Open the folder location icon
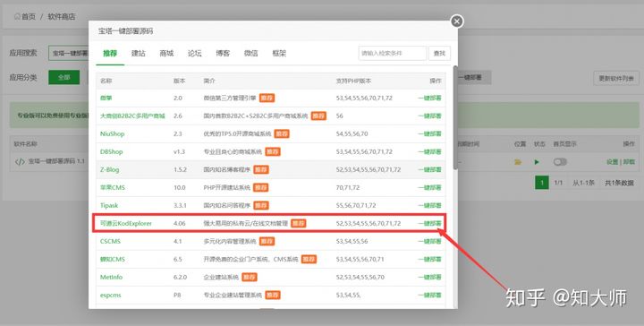This screenshot has height=326, width=644. pos(518,162)
